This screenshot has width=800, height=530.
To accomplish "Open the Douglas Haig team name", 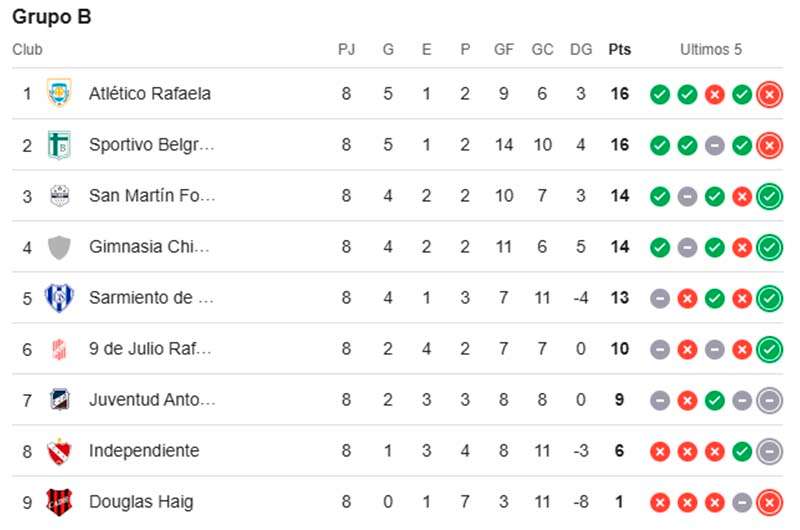I will (141, 502).
